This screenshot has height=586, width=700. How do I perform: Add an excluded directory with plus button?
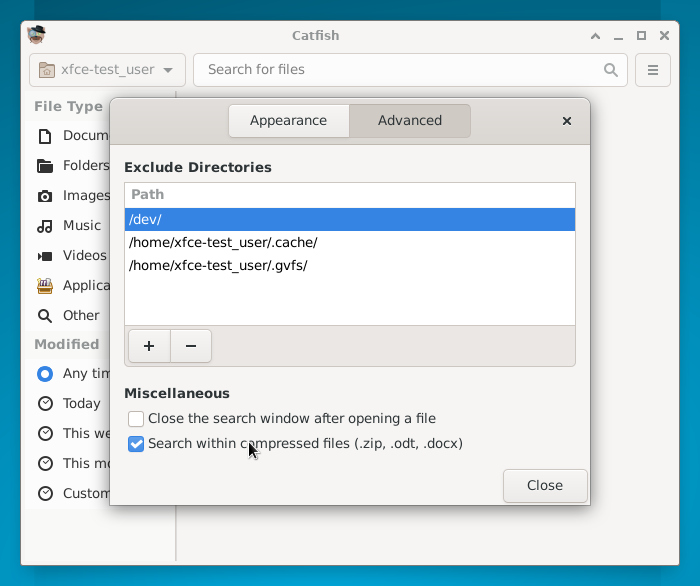[149, 346]
